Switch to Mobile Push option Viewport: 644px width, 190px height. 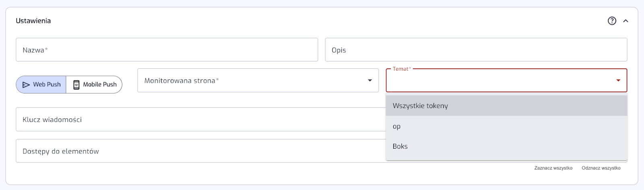click(94, 85)
